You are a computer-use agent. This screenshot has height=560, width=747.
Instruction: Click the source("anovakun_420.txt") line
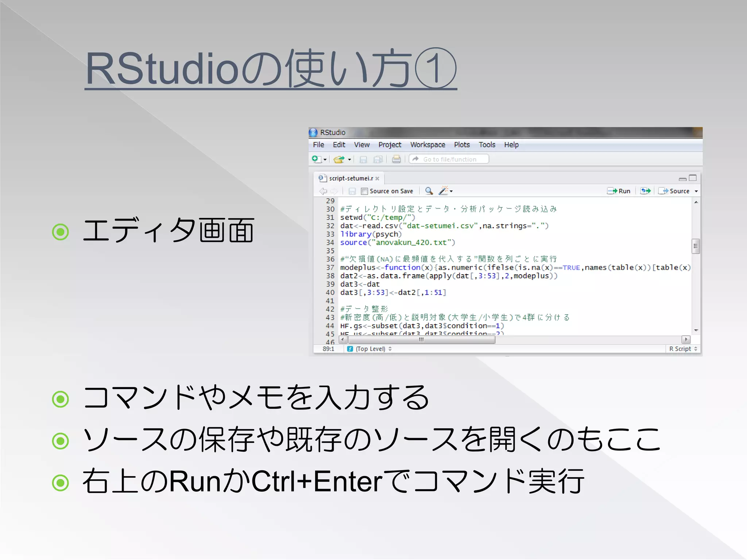pyautogui.click(x=398, y=243)
